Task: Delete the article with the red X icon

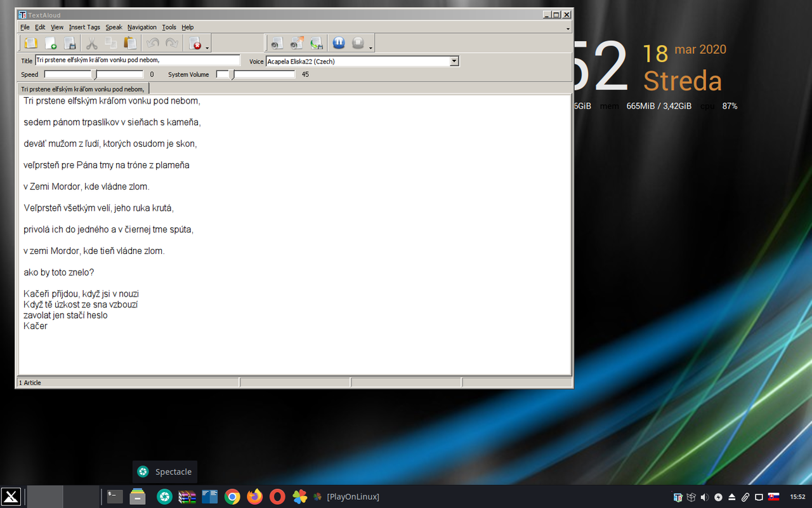Action: click(195, 43)
